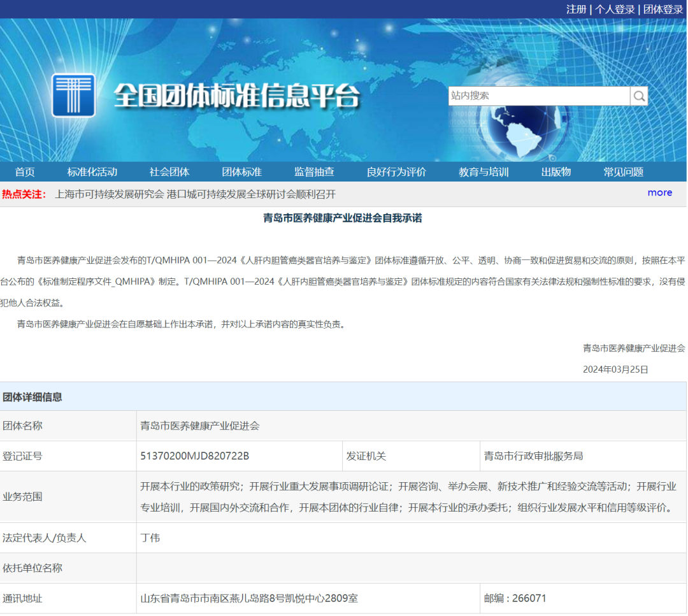Click registration number 51370200MJD820722B

195,456
